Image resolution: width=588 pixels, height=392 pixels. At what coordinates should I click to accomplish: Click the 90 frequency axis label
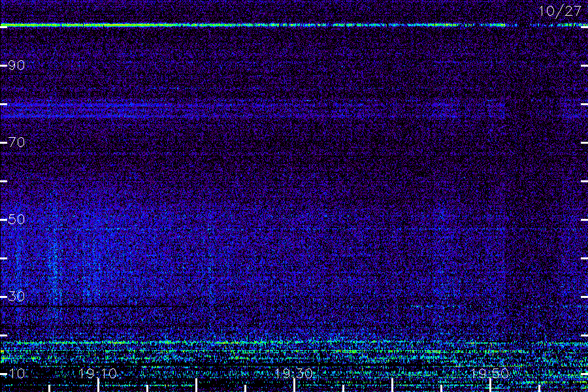coord(16,65)
